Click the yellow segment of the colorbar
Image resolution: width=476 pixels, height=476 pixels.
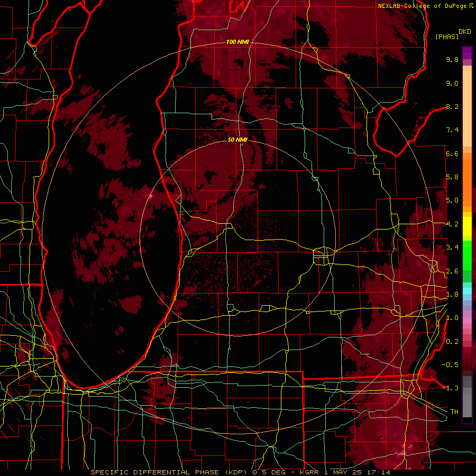point(467,226)
